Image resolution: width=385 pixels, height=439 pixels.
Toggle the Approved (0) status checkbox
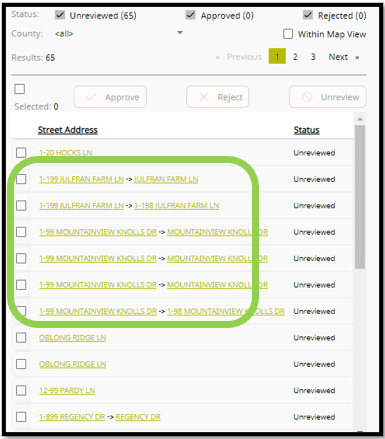[x=190, y=15]
